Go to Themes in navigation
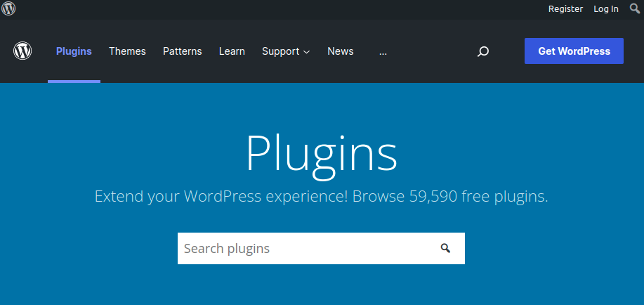The width and height of the screenshot is (644, 305). [x=127, y=51]
